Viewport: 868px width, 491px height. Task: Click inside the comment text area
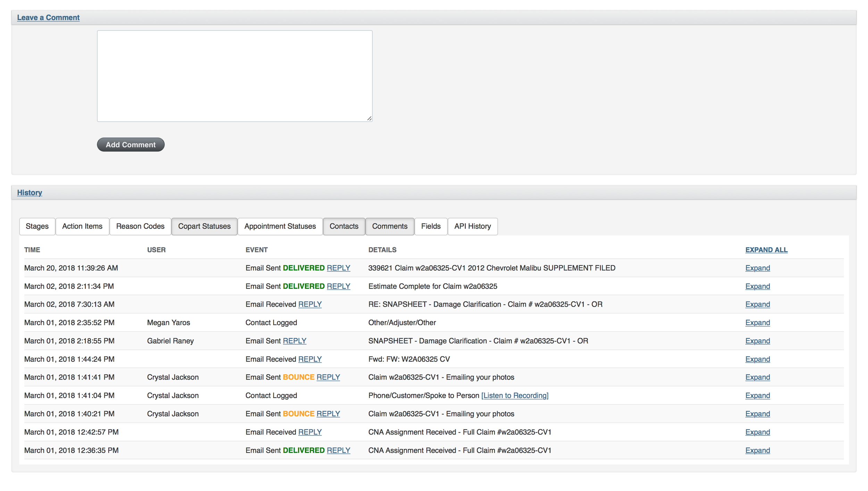[x=234, y=76]
